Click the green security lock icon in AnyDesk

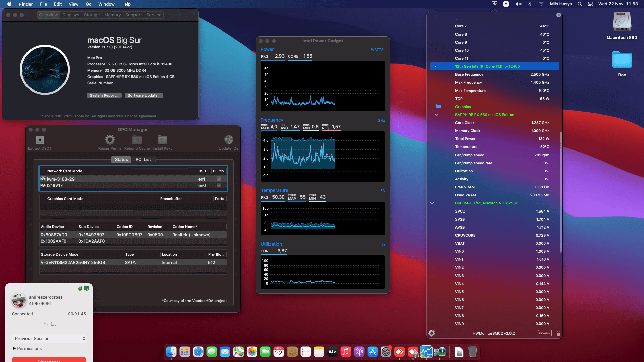click(x=80, y=288)
